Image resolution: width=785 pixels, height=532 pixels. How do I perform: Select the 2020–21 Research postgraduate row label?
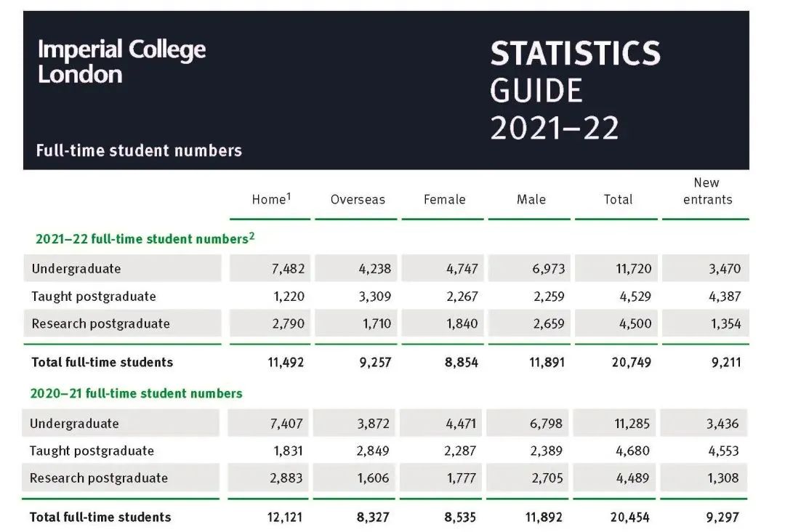point(99,478)
